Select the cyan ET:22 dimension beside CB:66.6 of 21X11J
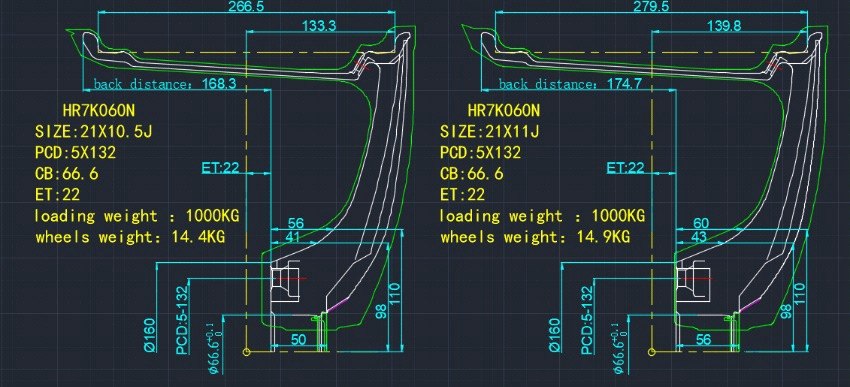 (x=625, y=167)
